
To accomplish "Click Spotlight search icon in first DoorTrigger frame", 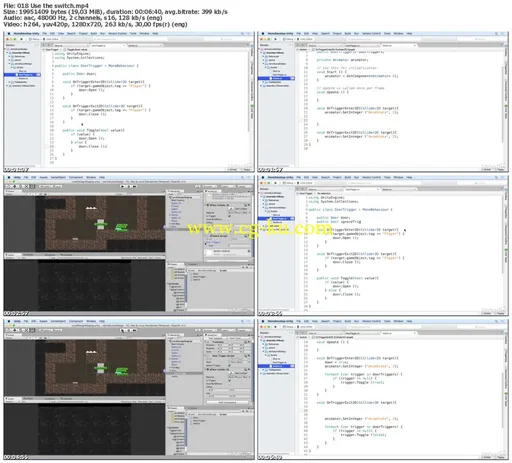I will (x=242, y=33).
